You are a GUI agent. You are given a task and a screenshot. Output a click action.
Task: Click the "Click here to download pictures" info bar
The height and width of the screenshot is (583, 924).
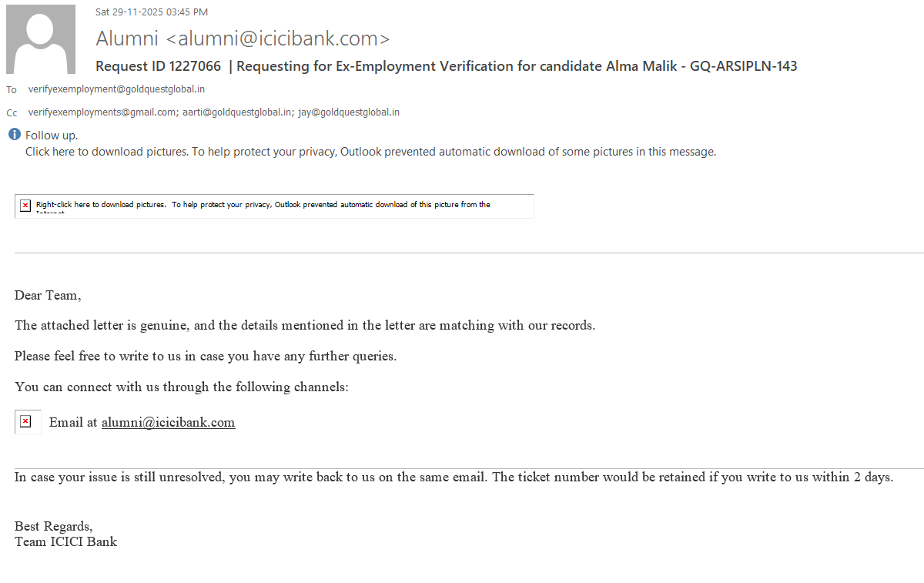tap(370, 152)
